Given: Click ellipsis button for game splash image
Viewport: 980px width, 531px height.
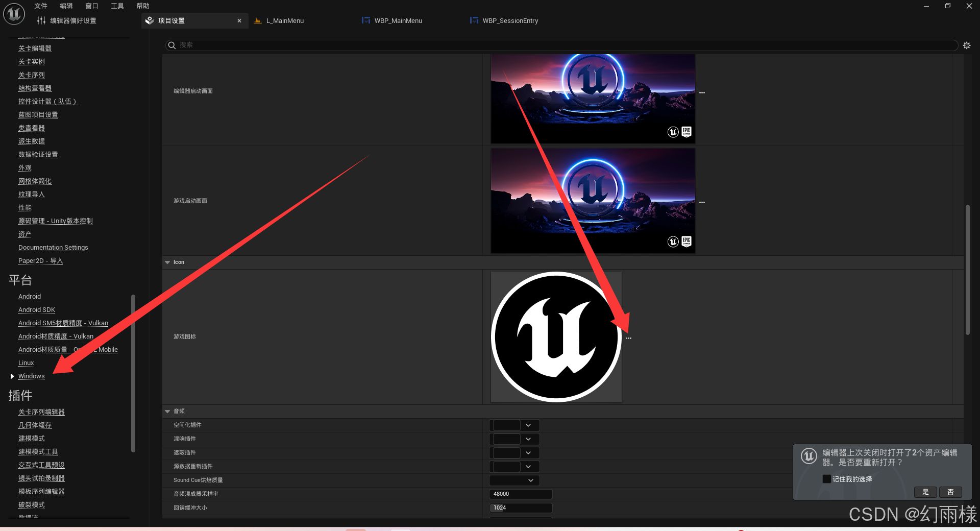Looking at the screenshot, I should pyautogui.click(x=702, y=203).
